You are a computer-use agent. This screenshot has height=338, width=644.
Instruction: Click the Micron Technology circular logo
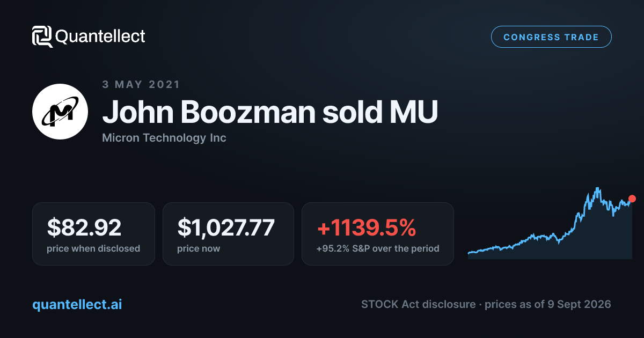coord(60,112)
